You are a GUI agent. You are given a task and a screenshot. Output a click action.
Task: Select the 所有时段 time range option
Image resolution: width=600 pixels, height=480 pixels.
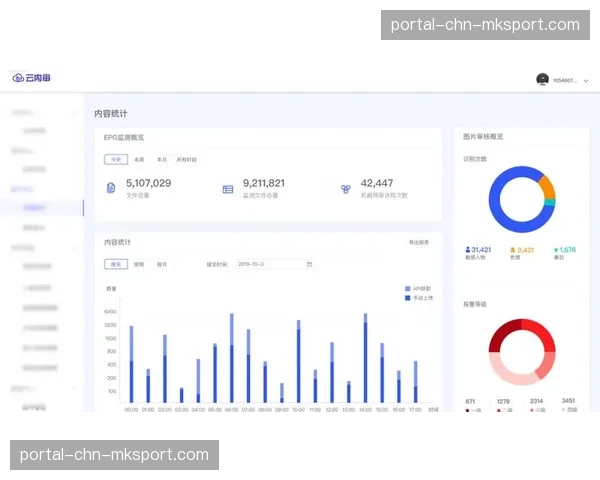pos(187,159)
